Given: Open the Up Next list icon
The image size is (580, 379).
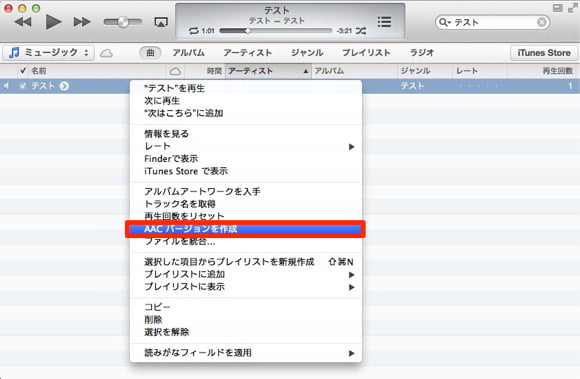Looking at the screenshot, I should [384, 22].
